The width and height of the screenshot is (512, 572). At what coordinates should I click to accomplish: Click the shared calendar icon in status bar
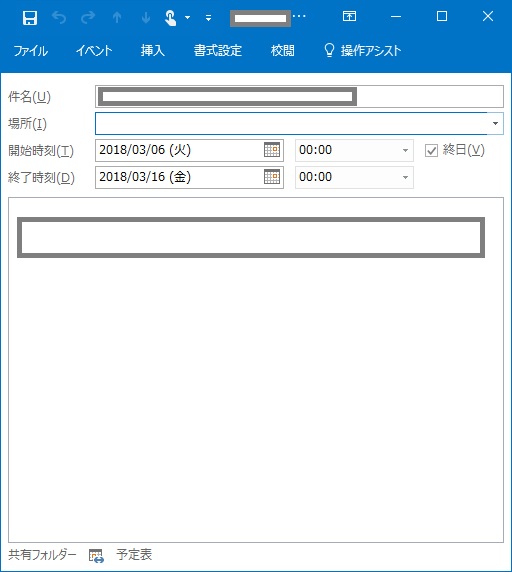pyautogui.click(x=96, y=556)
